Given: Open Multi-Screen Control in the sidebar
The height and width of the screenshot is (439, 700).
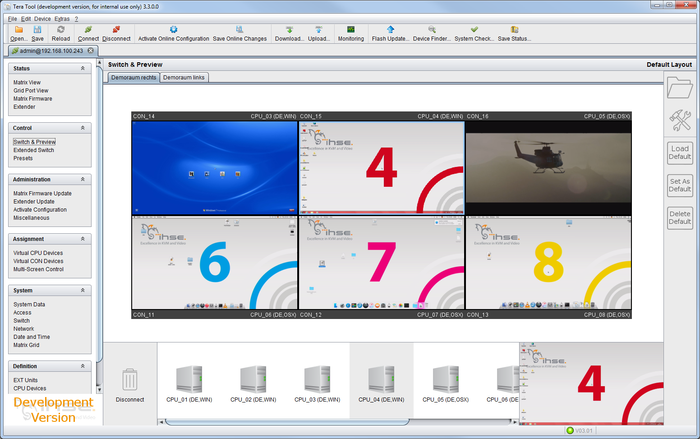Looking at the screenshot, I should (38, 269).
